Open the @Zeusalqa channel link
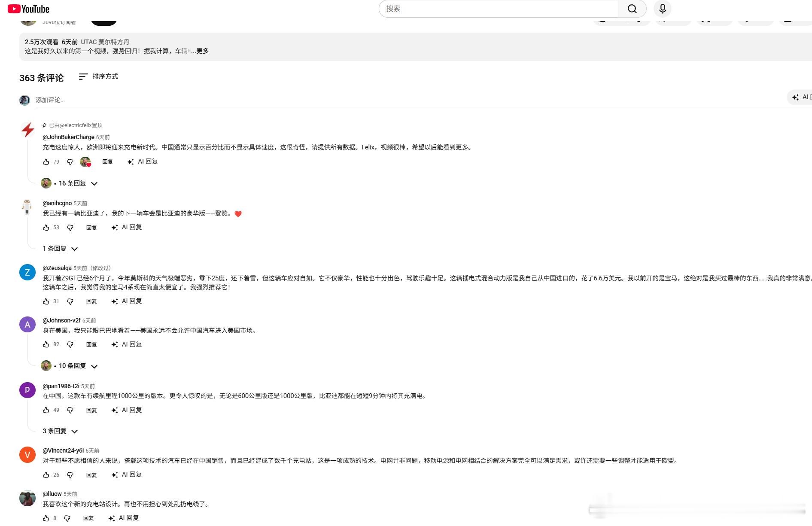Viewport: 812px width, 526px height. coord(57,268)
